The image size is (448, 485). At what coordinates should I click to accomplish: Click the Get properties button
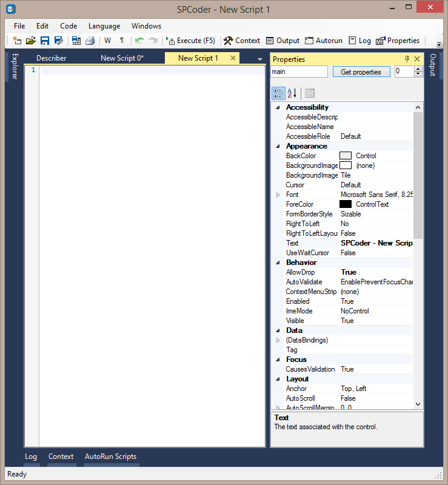361,72
